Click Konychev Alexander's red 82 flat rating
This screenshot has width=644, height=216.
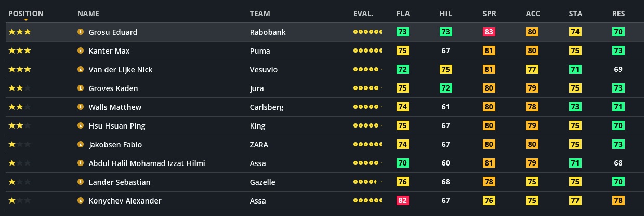coord(403,201)
